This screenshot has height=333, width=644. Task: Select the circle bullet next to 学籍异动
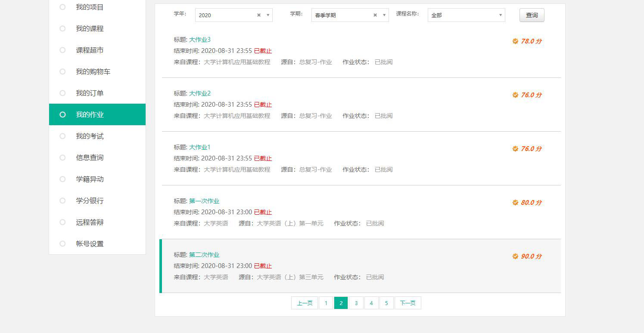[62, 179]
